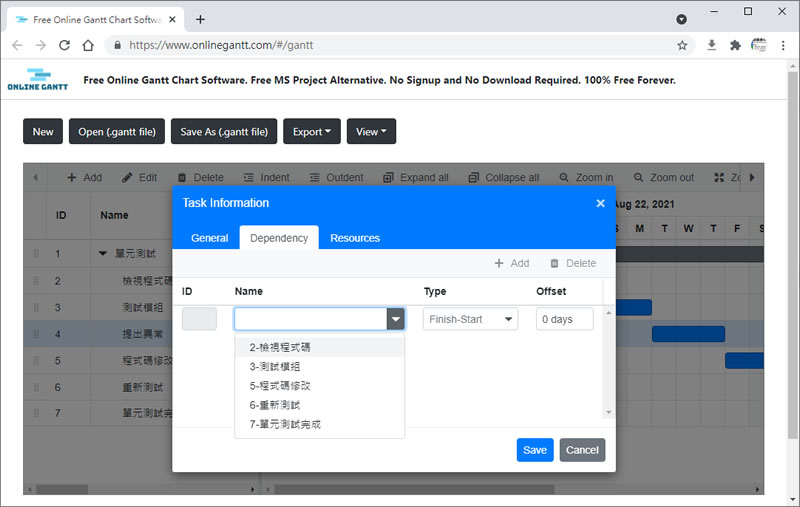This screenshot has width=800, height=507.
Task: Delete the selected dependency
Action: 573,263
